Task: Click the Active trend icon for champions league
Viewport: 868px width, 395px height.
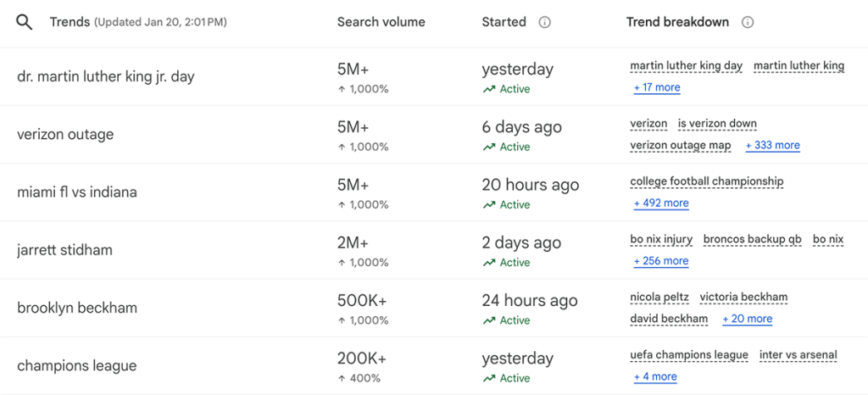Action: click(489, 379)
